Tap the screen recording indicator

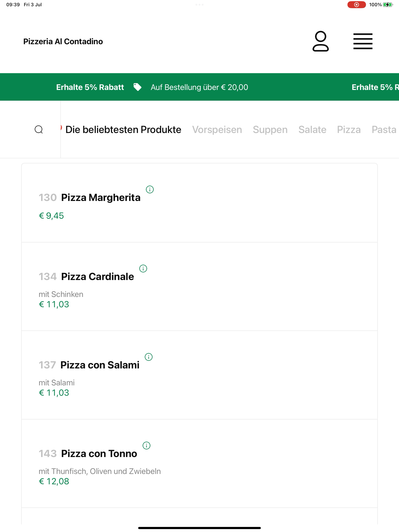click(356, 4)
